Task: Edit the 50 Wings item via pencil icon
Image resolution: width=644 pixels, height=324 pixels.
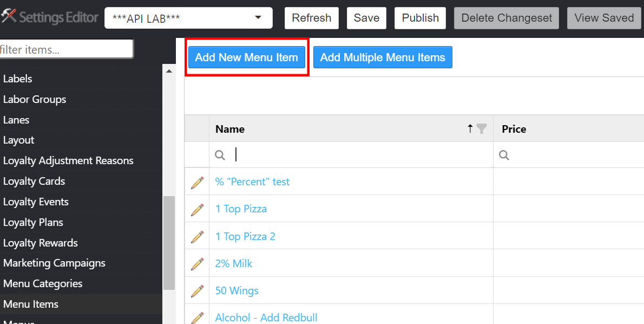Action: tap(197, 291)
